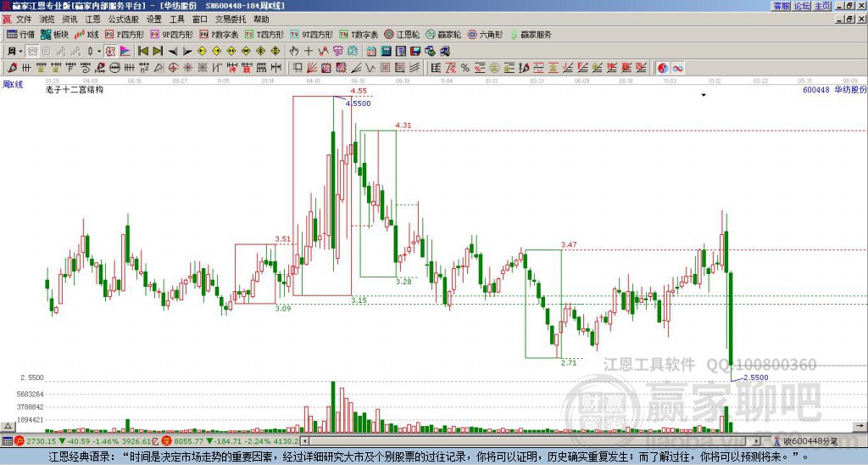This screenshot has width=868, height=465.
Task: Click the black right arrow icon
Action: pyautogui.click(x=187, y=52)
